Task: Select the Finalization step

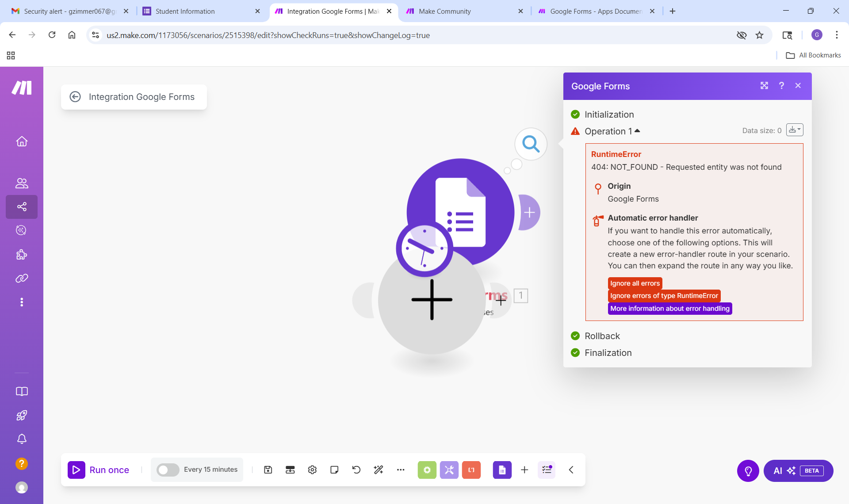Action: click(x=608, y=353)
